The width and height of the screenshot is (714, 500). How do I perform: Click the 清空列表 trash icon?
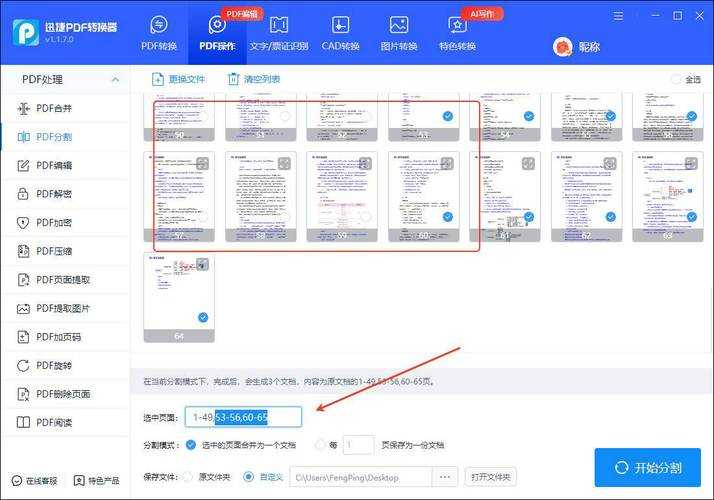(x=233, y=79)
